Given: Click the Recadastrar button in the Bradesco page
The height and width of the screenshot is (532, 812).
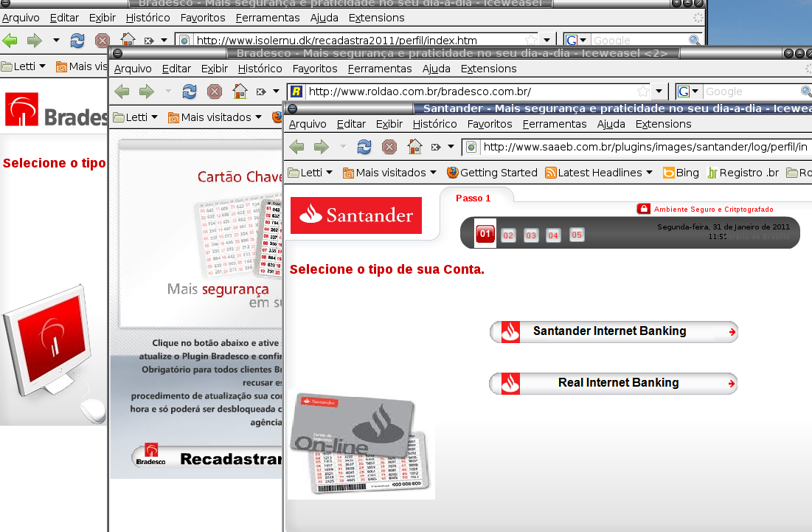Looking at the screenshot, I should tap(207, 457).
